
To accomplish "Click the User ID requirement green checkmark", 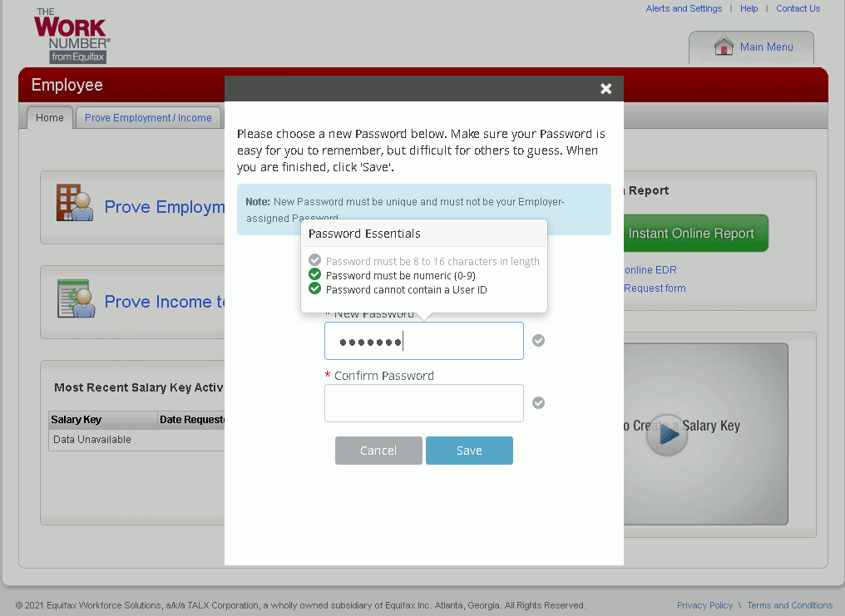I will (314, 288).
